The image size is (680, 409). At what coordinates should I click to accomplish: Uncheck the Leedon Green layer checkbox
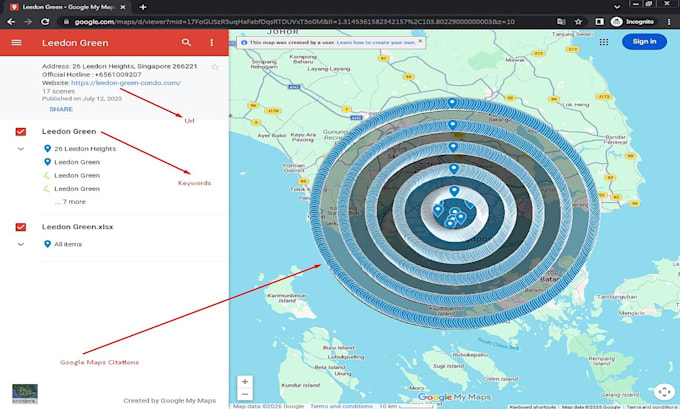click(20, 131)
